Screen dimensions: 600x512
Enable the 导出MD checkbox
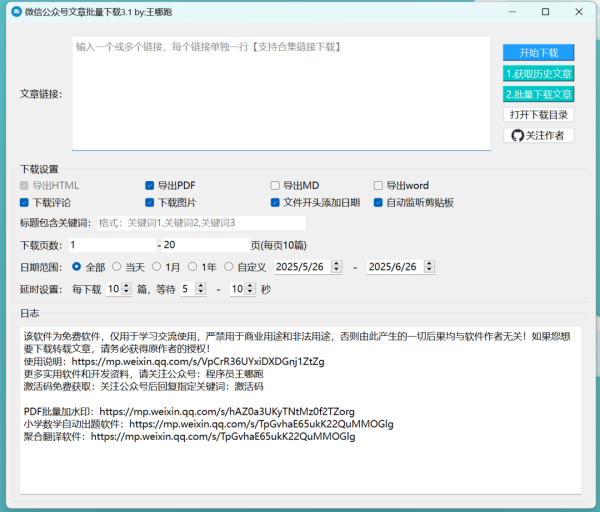[x=275, y=185]
